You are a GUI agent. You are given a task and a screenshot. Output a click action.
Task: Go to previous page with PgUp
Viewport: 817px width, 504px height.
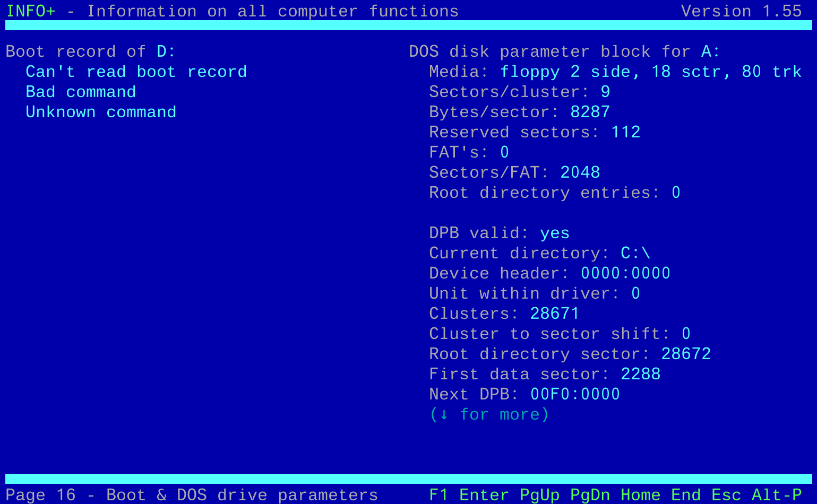coord(539,494)
